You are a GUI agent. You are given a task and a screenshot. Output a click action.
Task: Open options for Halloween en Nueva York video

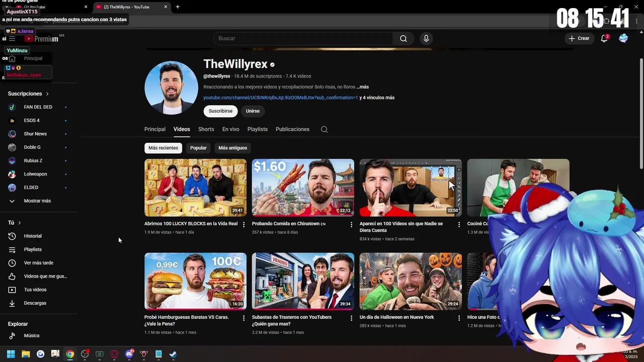459,318
